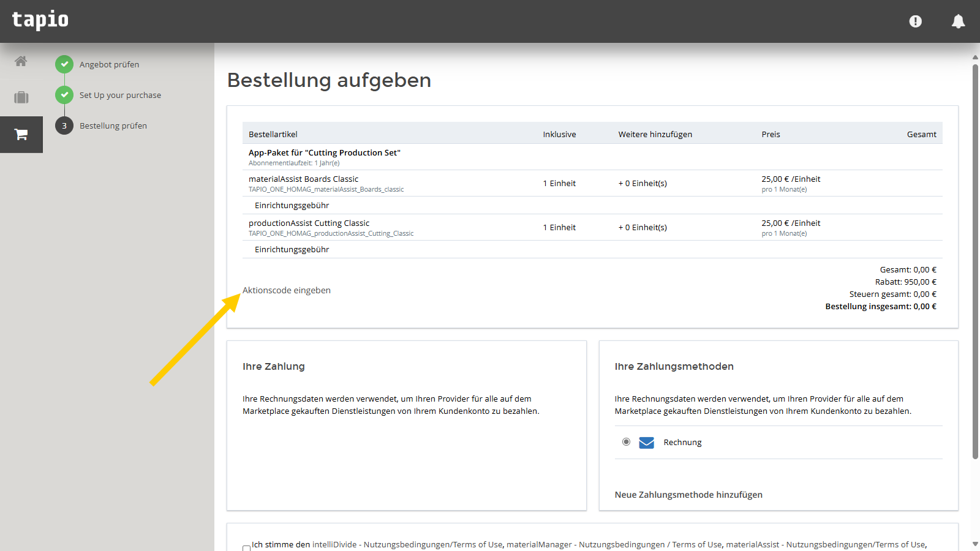Screen dimensions: 980x551
Task: Click the vertical page scrollbar
Action: [975, 261]
